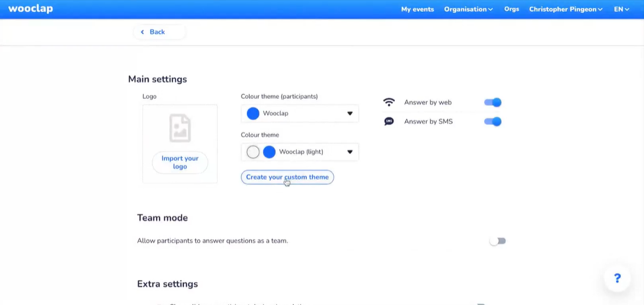The width and height of the screenshot is (644, 305).
Task: Click the Team mode heading
Action: click(162, 218)
